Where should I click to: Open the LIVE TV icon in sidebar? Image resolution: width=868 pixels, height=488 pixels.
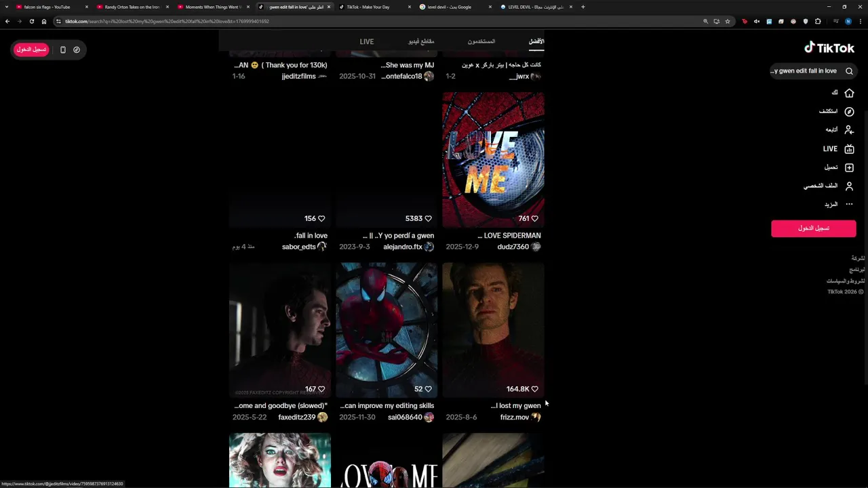tap(849, 148)
